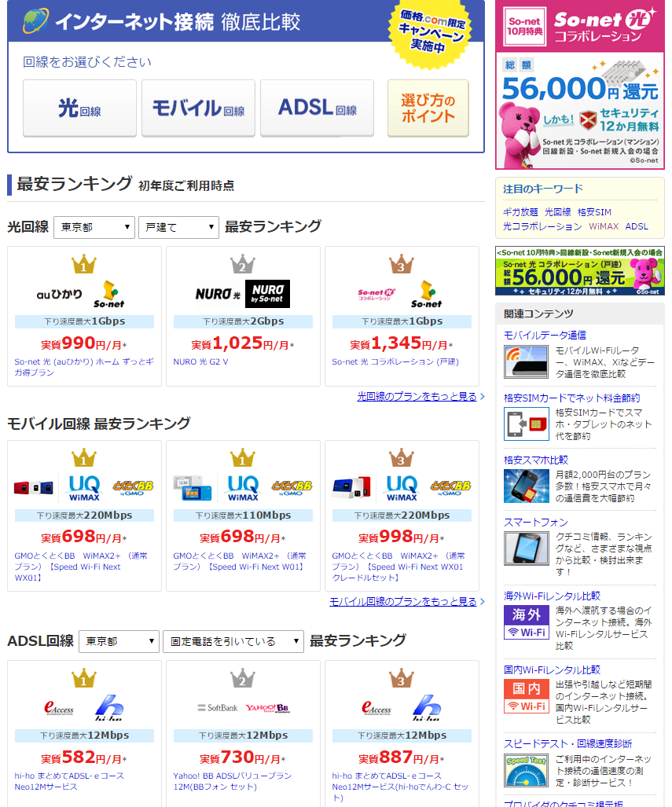Open the 海外Wi-Fiレンタル比較 link
Viewport: 672px width, 807px height.
552,596
